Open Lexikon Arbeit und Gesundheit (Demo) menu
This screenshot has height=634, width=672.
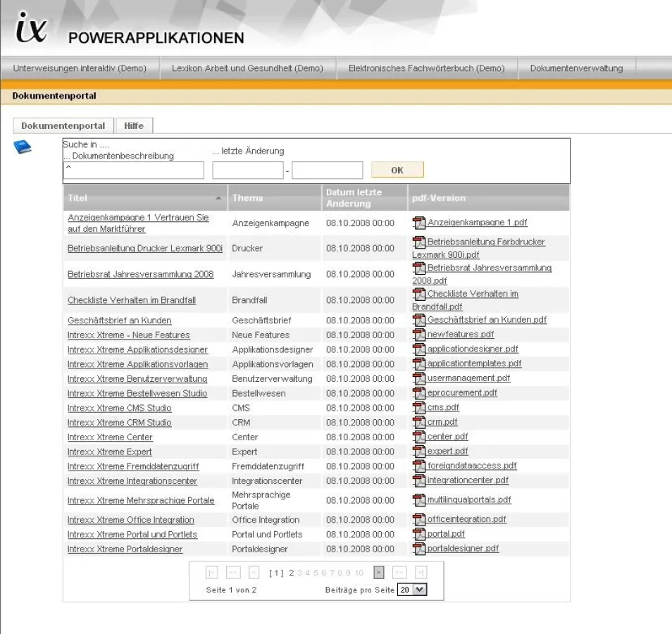click(x=247, y=68)
